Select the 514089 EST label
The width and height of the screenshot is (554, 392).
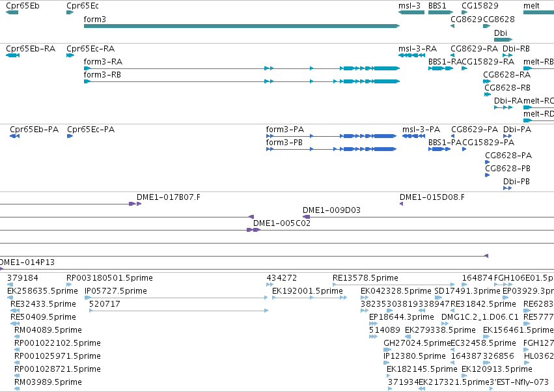tap(384, 330)
